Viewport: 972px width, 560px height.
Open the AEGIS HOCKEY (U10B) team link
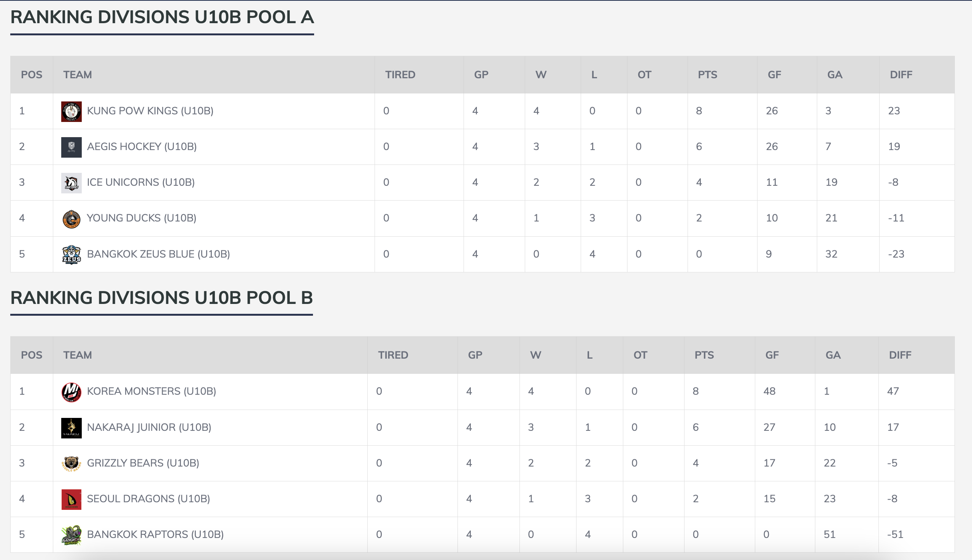142,147
